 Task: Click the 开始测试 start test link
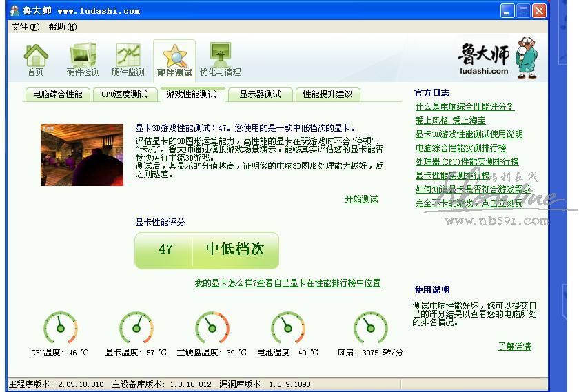coord(361,199)
